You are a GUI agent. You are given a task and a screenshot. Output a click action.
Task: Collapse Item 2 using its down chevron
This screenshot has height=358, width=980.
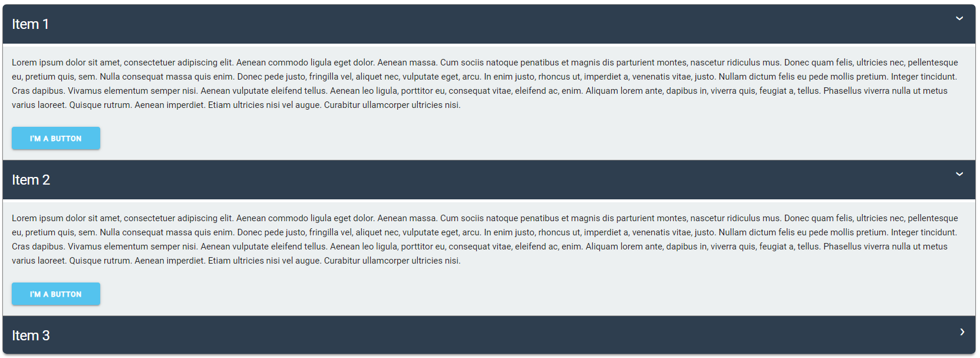(959, 174)
